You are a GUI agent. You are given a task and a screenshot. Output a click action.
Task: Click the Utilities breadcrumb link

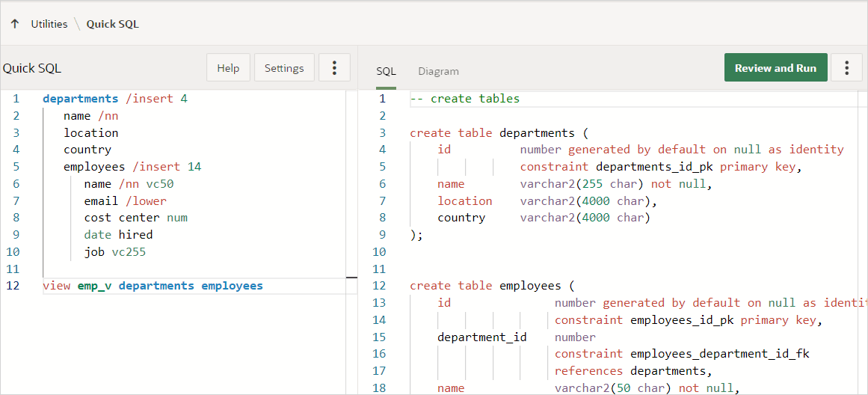click(49, 24)
